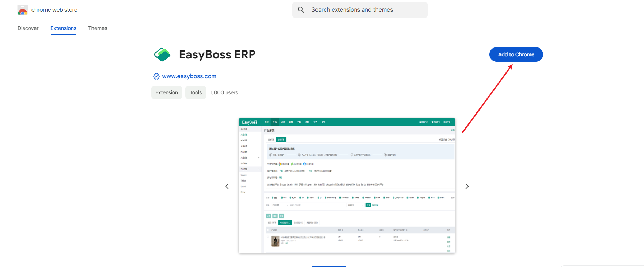Screen dimensions: 644x267
Task: Click the "chrome web store" header text
Action: pos(54,10)
